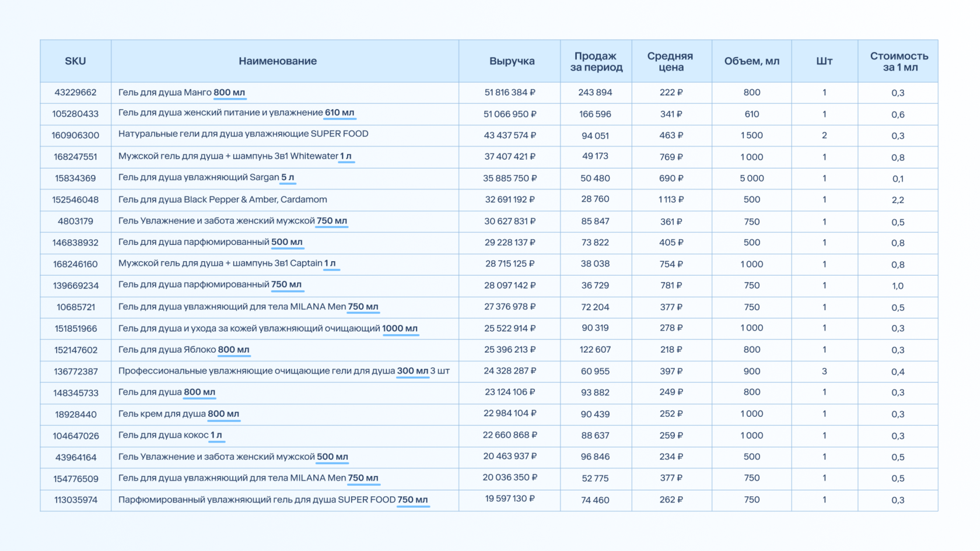The height and width of the screenshot is (551, 980).
Task: Select SKU cell 154776509
Action: point(75,479)
